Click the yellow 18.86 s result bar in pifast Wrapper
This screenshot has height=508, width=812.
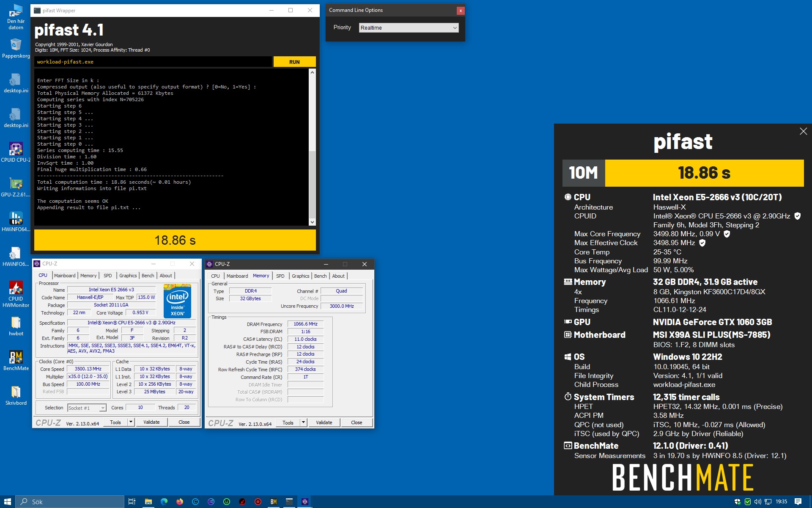click(x=175, y=240)
